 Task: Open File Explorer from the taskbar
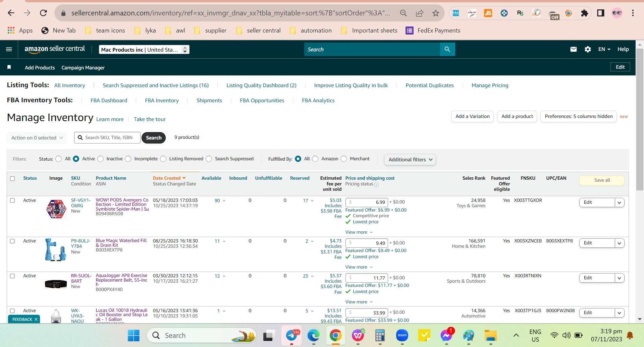tap(490, 335)
